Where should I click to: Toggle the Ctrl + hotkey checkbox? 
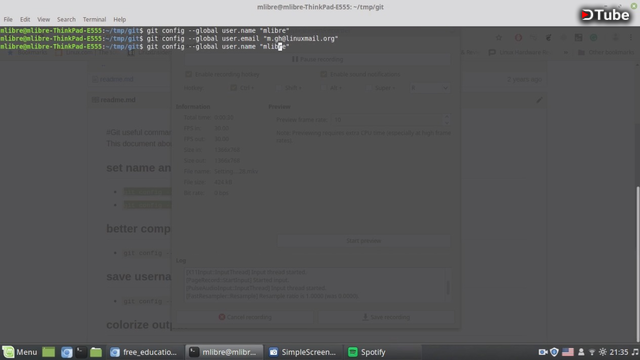tap(233, 88)
